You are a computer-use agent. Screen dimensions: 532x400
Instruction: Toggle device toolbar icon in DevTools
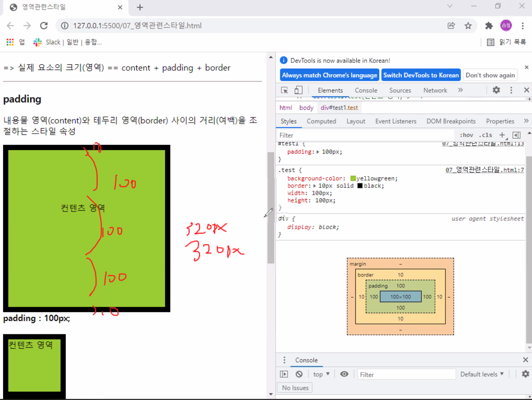click(x=298, y=90)
